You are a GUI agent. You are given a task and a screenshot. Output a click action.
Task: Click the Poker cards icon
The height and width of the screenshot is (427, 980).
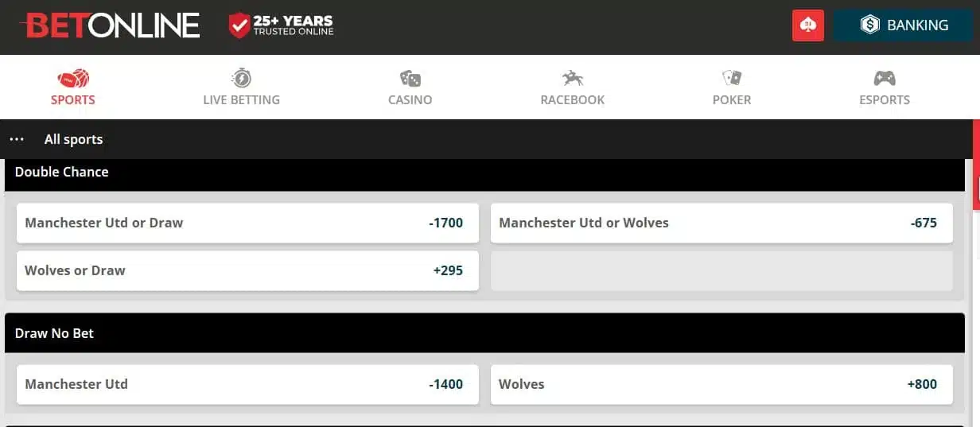point(732,78)
